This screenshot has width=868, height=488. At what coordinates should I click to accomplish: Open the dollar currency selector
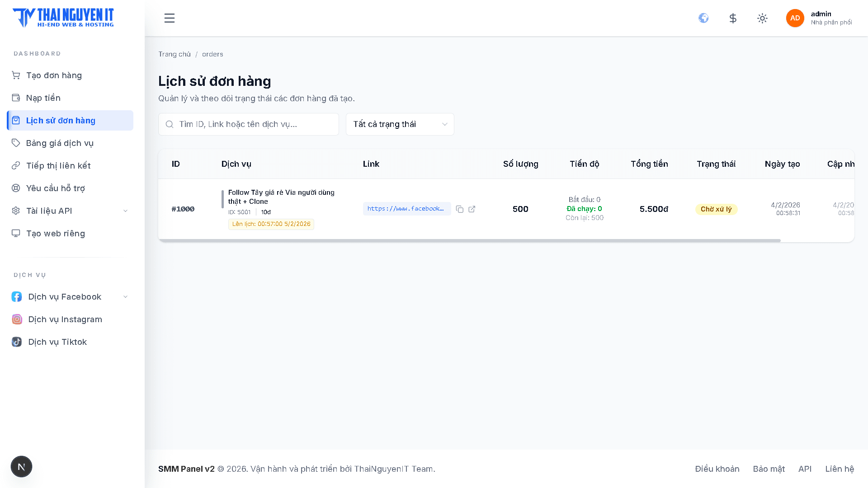[733, 18]
